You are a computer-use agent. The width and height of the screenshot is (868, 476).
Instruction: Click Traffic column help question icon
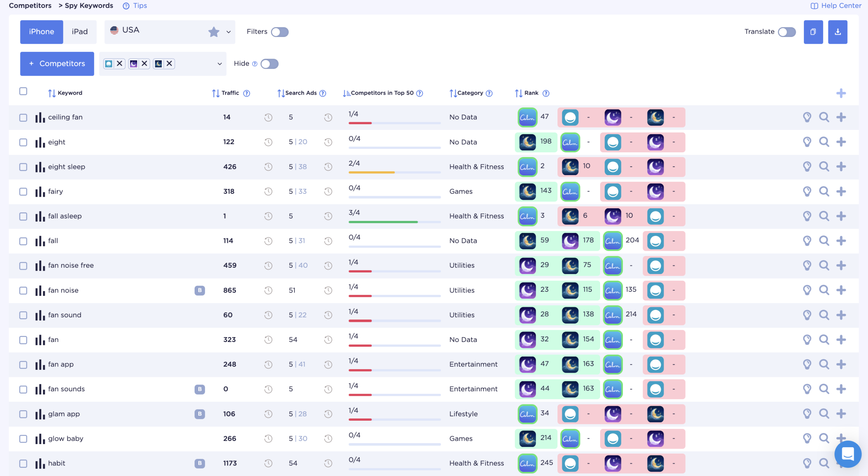[246, 93]
